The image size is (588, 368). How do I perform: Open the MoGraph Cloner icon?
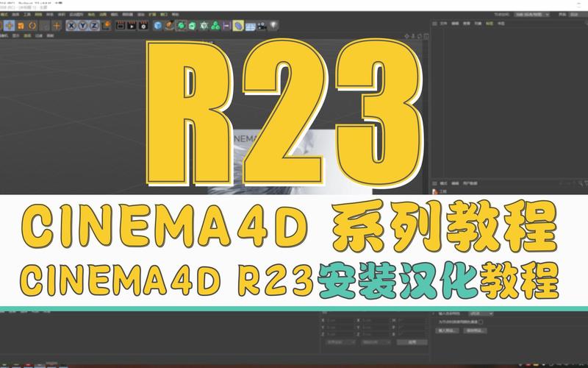[204, 26]
